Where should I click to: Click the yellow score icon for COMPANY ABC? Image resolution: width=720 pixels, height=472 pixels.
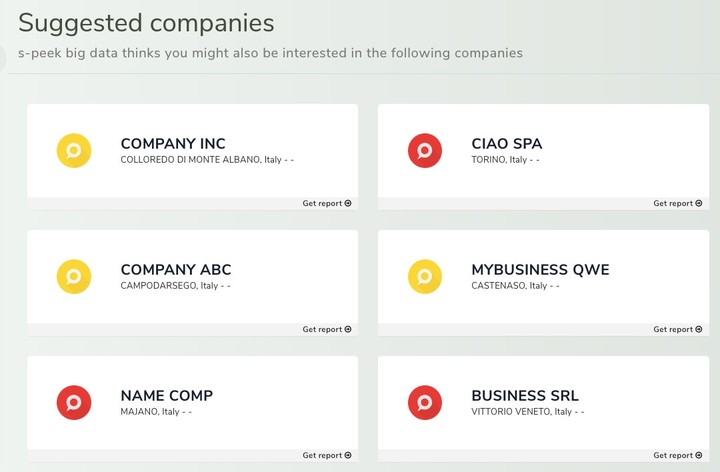coord(74,276)
